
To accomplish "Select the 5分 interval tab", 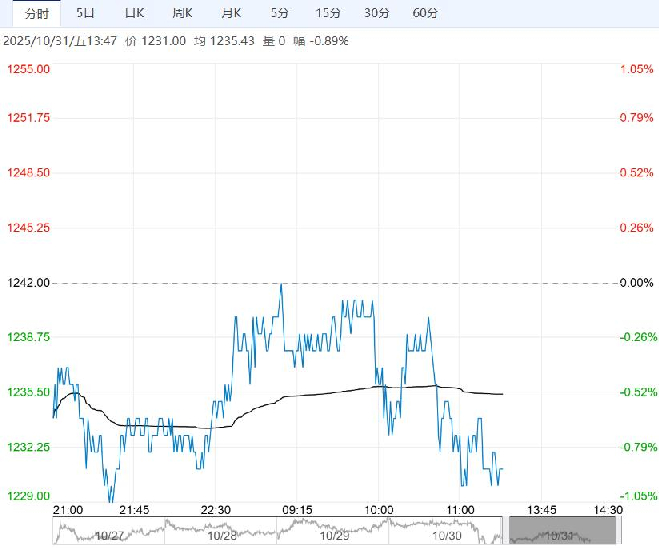I will [280, 12].
